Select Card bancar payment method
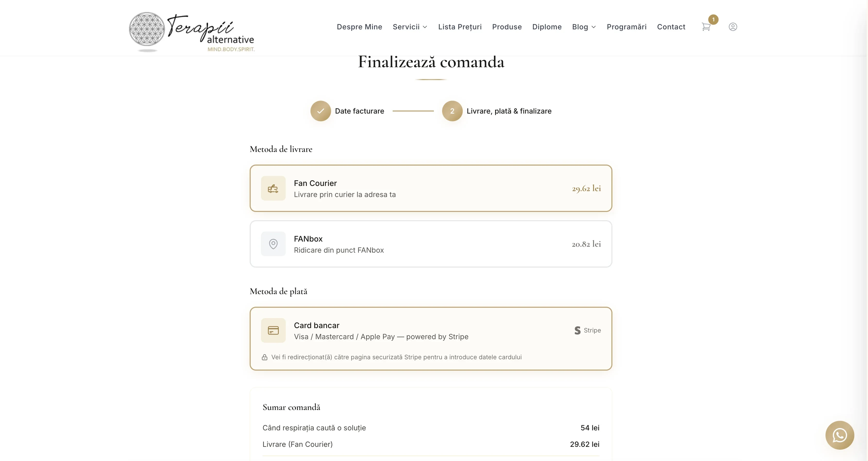The width and height of the screenshot is (868, 461). click(431, 338)
